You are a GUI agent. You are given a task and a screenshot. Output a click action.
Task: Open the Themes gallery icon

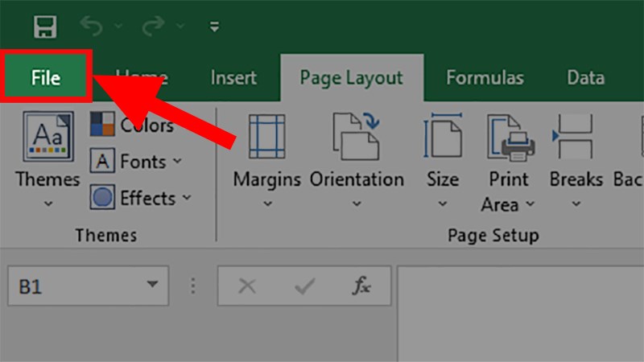[47, 138]
